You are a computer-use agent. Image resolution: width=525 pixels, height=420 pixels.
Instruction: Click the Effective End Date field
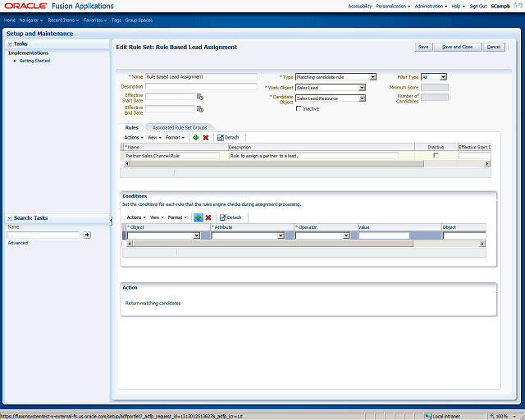click(170, 109)
